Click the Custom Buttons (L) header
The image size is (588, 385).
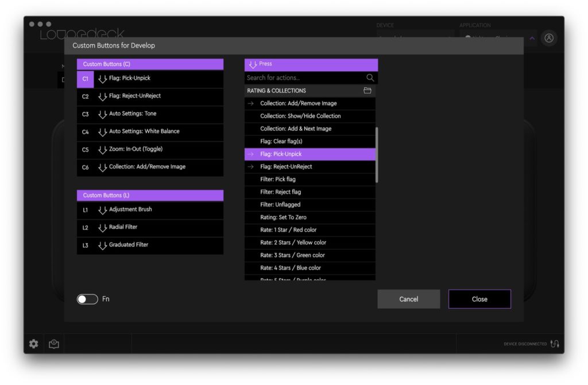click(x=150, y=195)
